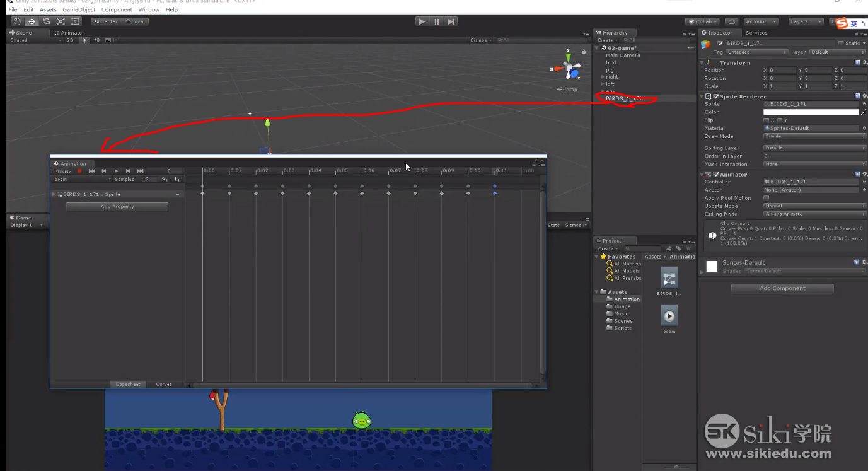Select the Move tool in the toolbar
Viewport: 868px width, 471px height.
[32, 21]
